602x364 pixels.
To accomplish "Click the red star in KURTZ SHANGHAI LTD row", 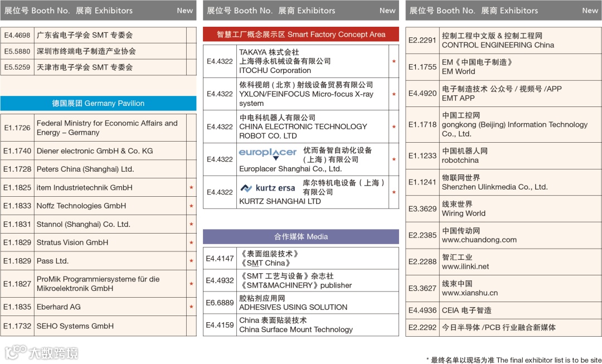I will (x=394, y=192).
